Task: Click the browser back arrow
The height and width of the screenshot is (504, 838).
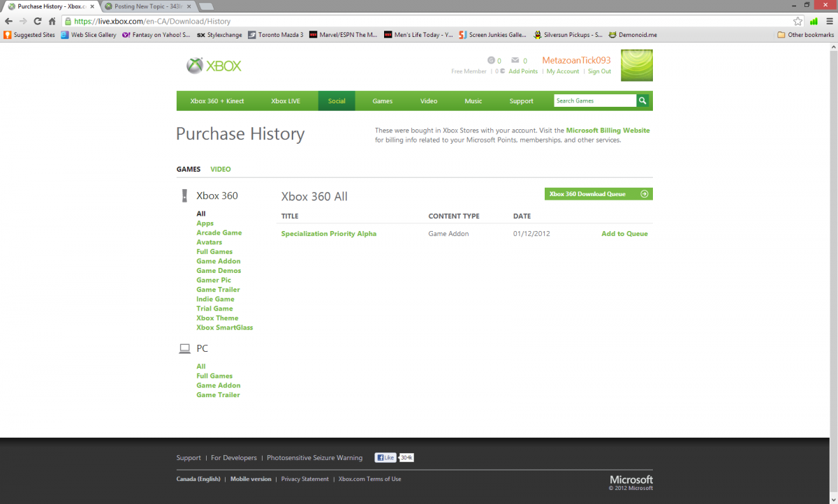Action: (8, 21)
